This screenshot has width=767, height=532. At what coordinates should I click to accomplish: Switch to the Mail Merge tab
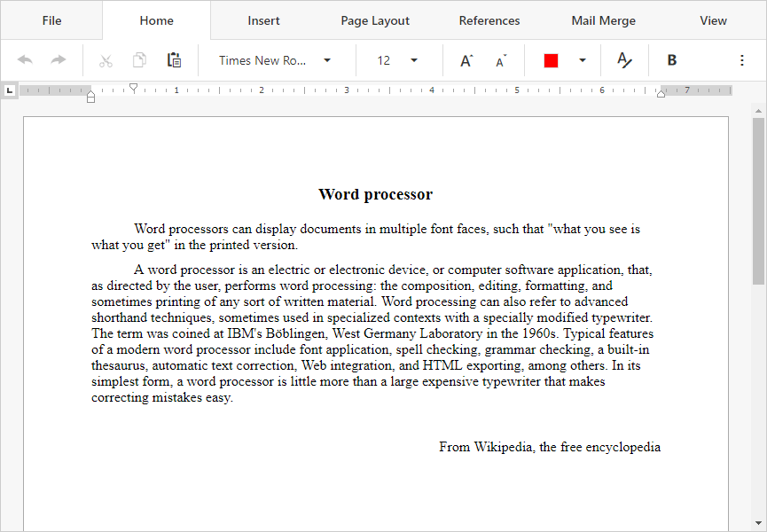point(604,20)
